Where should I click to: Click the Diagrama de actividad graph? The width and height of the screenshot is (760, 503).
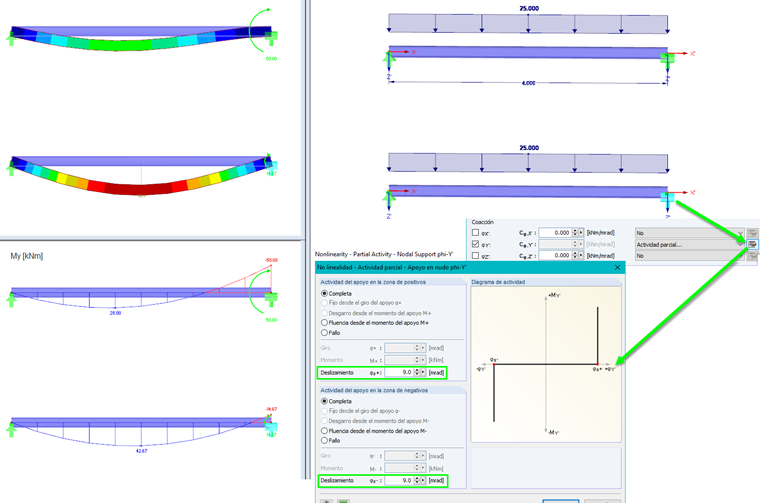tap(546, 364)
